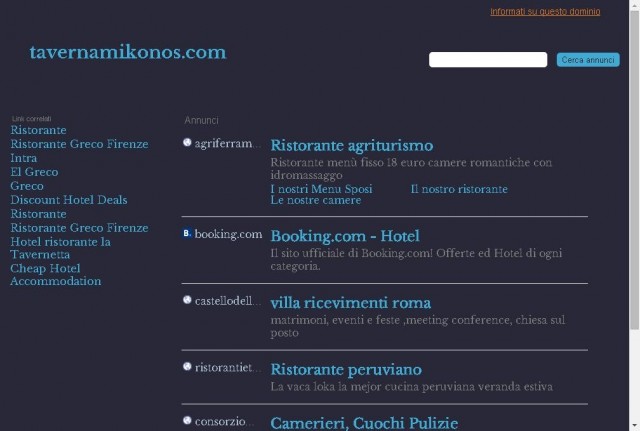Open the Ristorante agriturismo ad title
Image resolution: width=640 pixels, height=431 pixels.
coord(351,145)
